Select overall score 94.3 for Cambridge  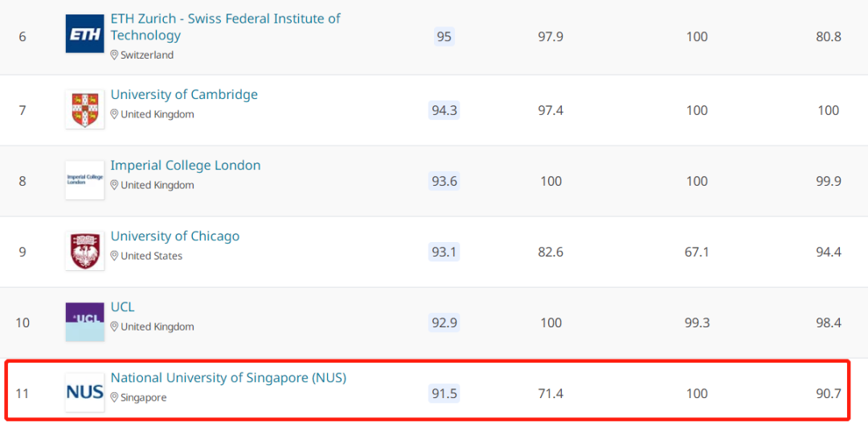pyautogui.click(x=444, y=110)
